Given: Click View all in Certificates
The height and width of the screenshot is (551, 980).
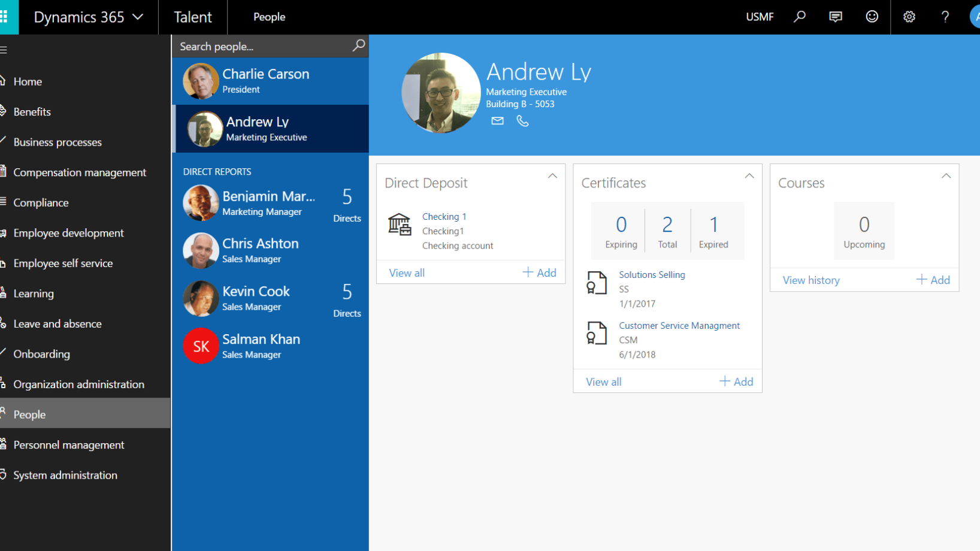Looking at the screenshot, I should (603, 382).
